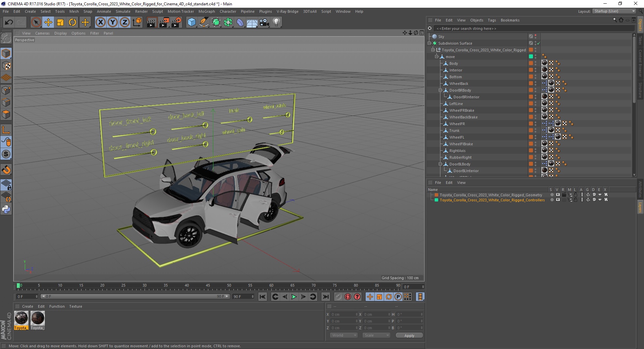644x349 pixels.
Task: Open viewport Cameras menu
Action: click(42, 33)
